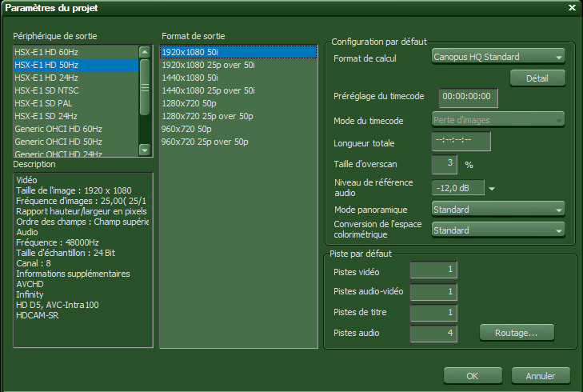The image size is (583, 392).
Task: Select HSX-E1 HD 50Hz output device
Action: pos(76,65)
